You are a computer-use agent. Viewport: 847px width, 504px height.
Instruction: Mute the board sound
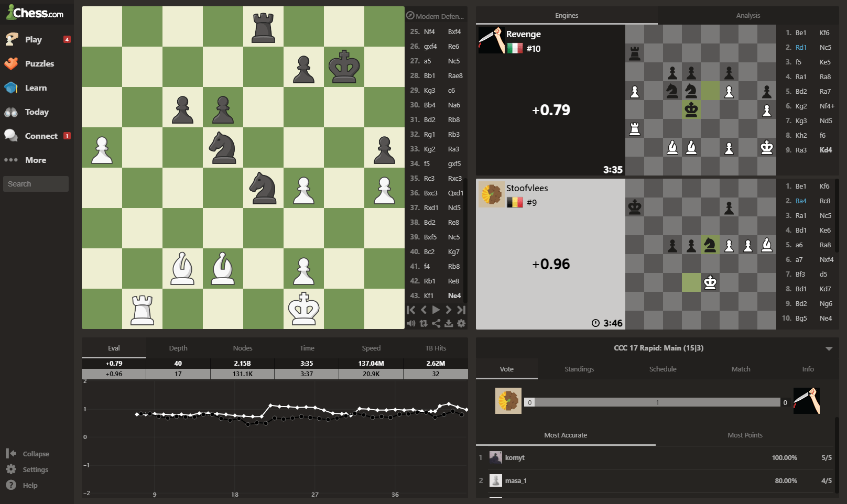click(x=411, y=324)
